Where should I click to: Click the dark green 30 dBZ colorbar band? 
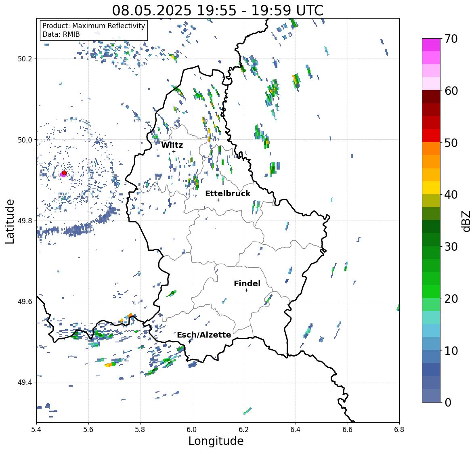tap(431, 239)
